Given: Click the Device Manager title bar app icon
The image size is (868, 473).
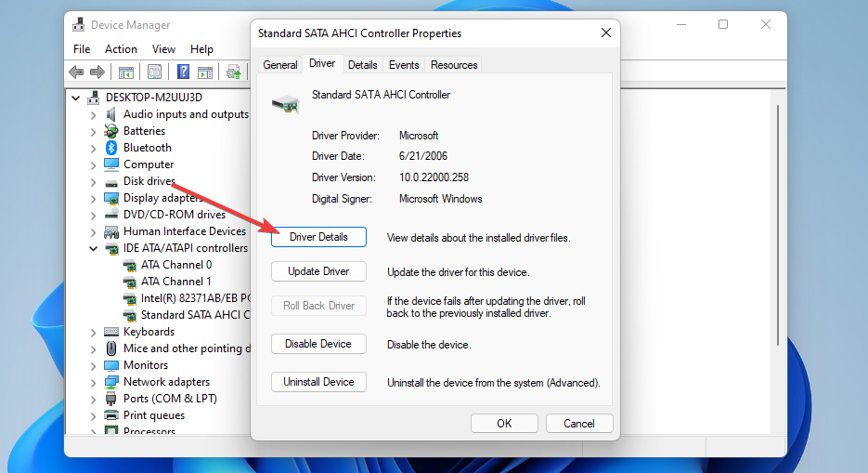Looking at the screenshot, I should tap(79, 25).
